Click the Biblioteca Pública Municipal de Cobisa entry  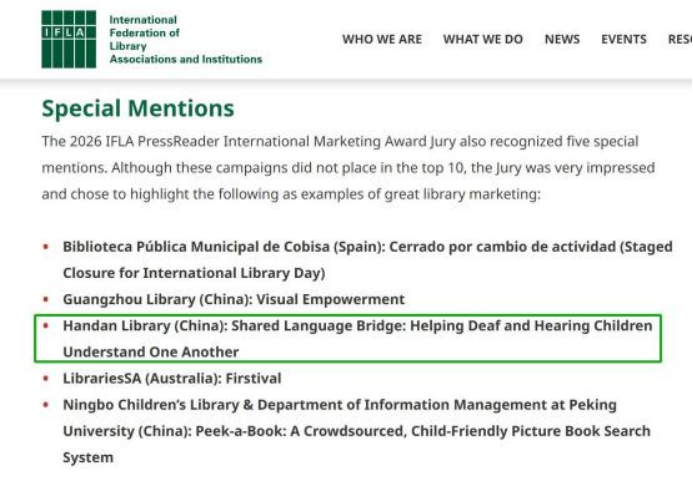pyautogui.click(x=368, y=260)
